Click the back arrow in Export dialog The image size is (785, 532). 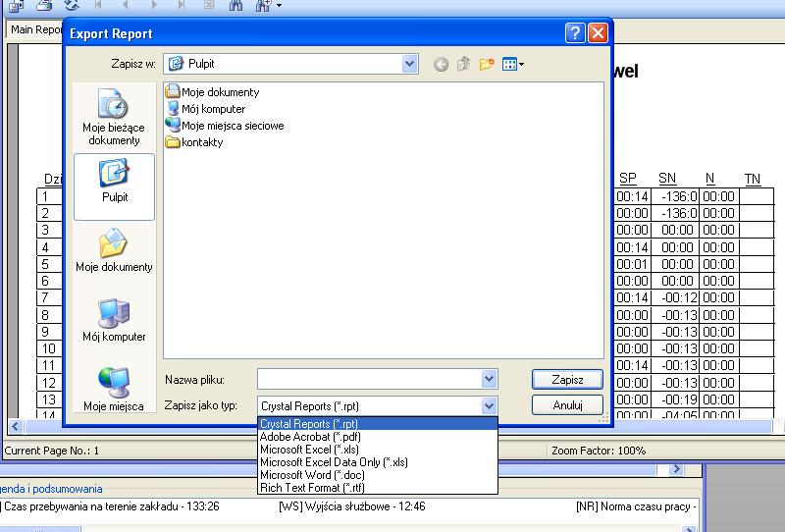(x=441, y=64)
